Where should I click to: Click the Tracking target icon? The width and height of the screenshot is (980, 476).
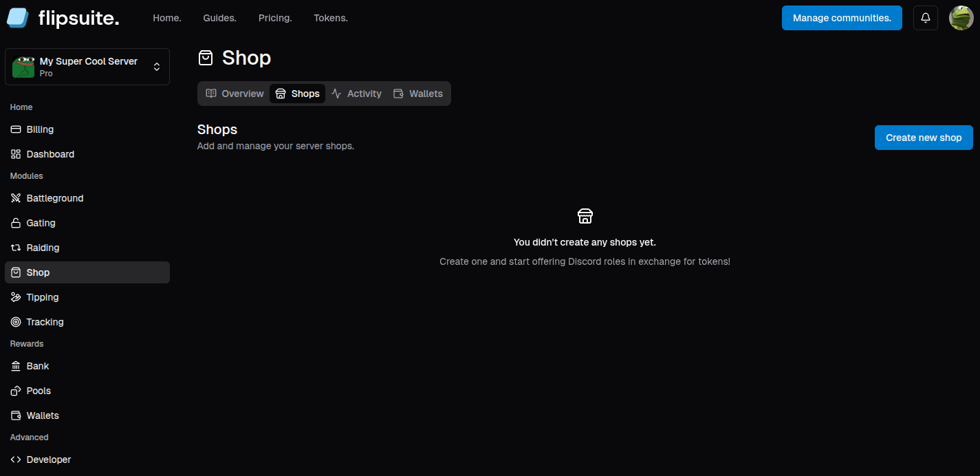pyautogui.click(x=16, y=322)
